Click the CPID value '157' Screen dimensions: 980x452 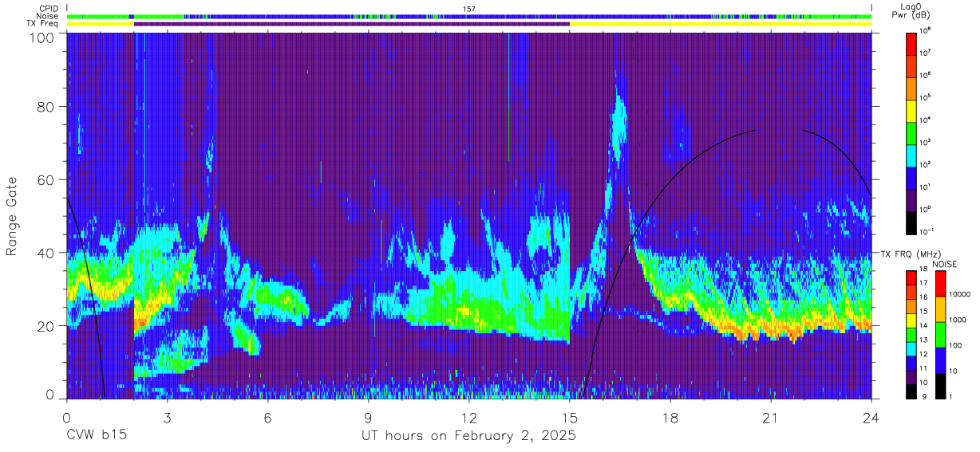click(469, 8)
